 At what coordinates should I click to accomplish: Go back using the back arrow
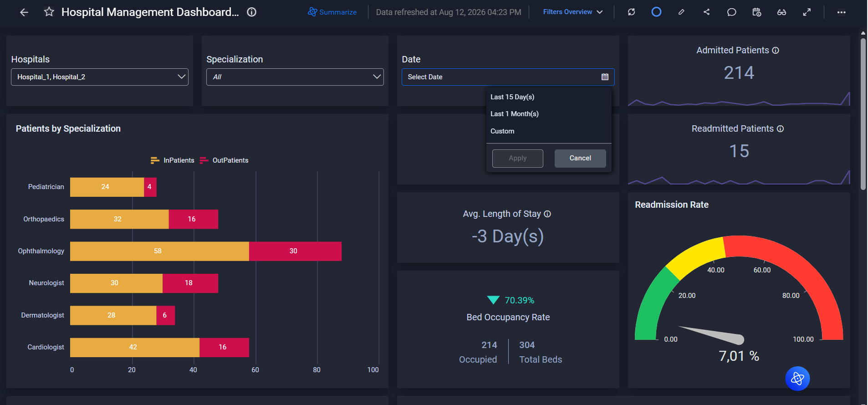point(24,12)
